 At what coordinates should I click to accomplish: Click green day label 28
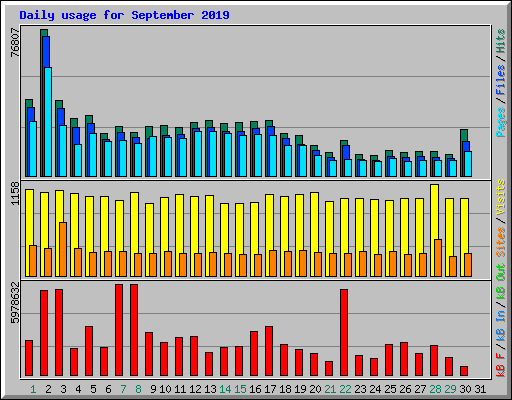click(x=435, y=389)
